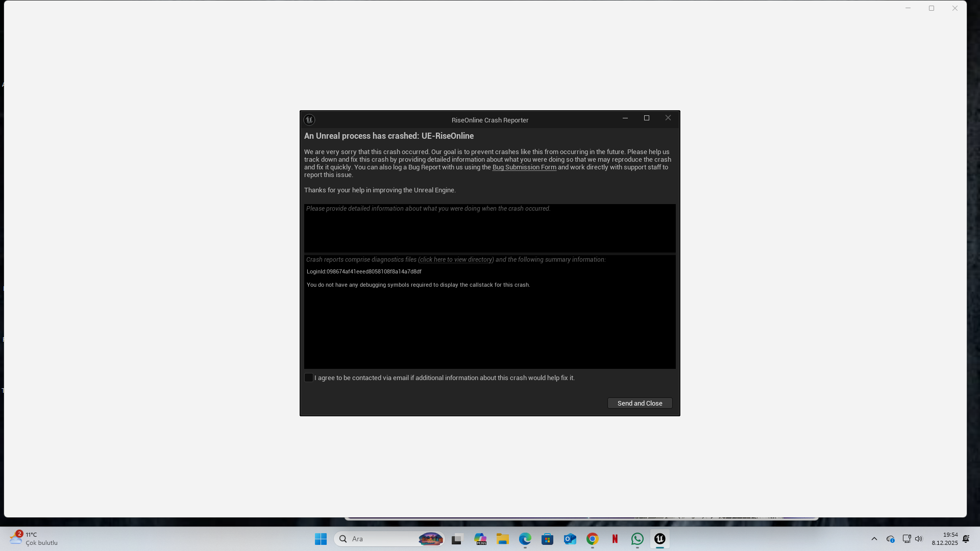
Task: Open the 'click here to view directory' link
Action: pyautogui.click(x=456, y=260)
